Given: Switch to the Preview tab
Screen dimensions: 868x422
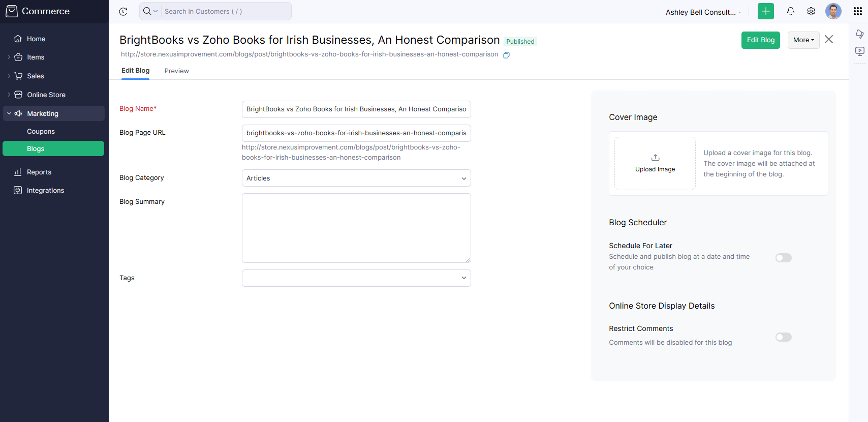Looking at the screenshot, I should [176, 71].
